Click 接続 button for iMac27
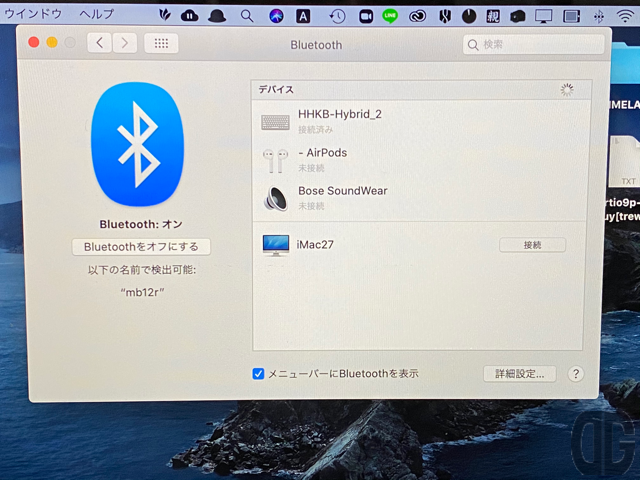The width and height of the screenshot is (640, 480). coord(533,245)
